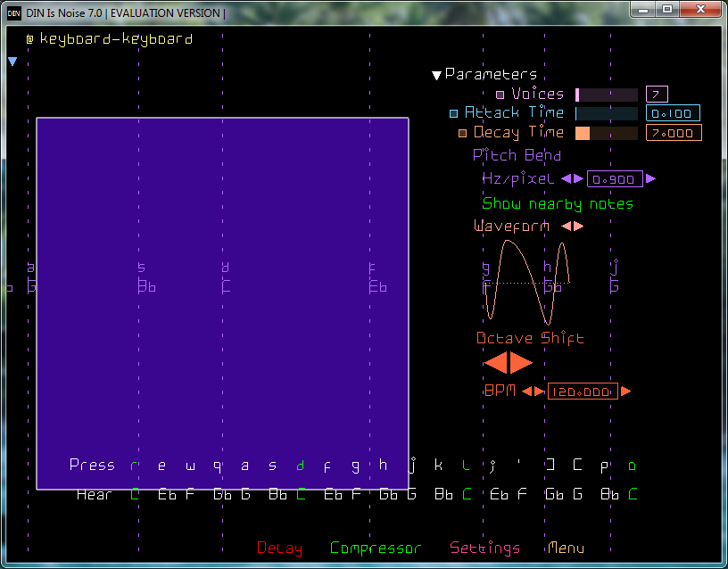Decrease Hz/pixel with the left arrow
The image size is (728, 569).
(x=566, y=179)
